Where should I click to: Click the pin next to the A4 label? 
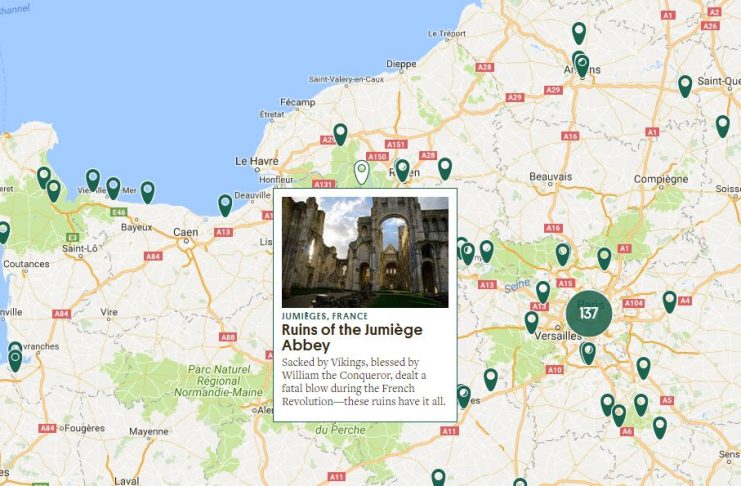[x=670, y=302]
